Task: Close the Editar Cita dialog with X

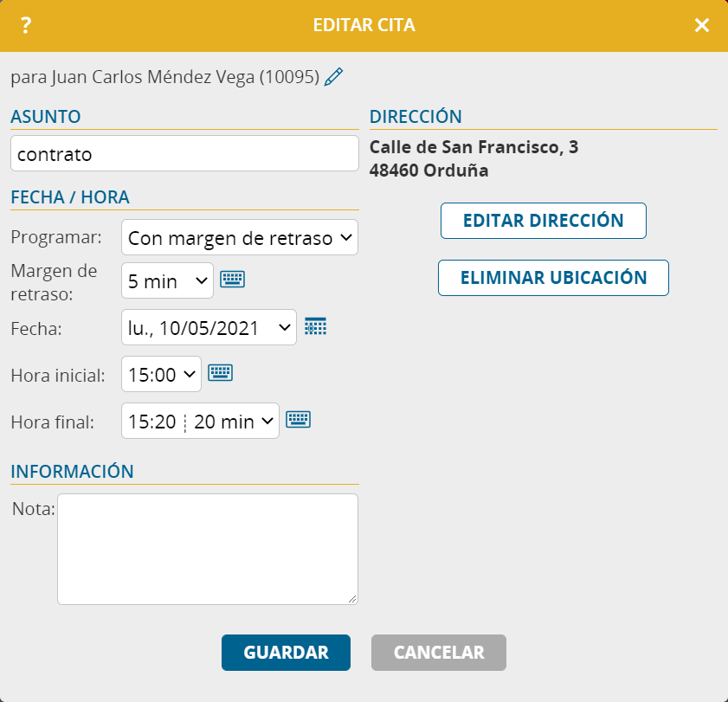Action: (x=701, y=25)
